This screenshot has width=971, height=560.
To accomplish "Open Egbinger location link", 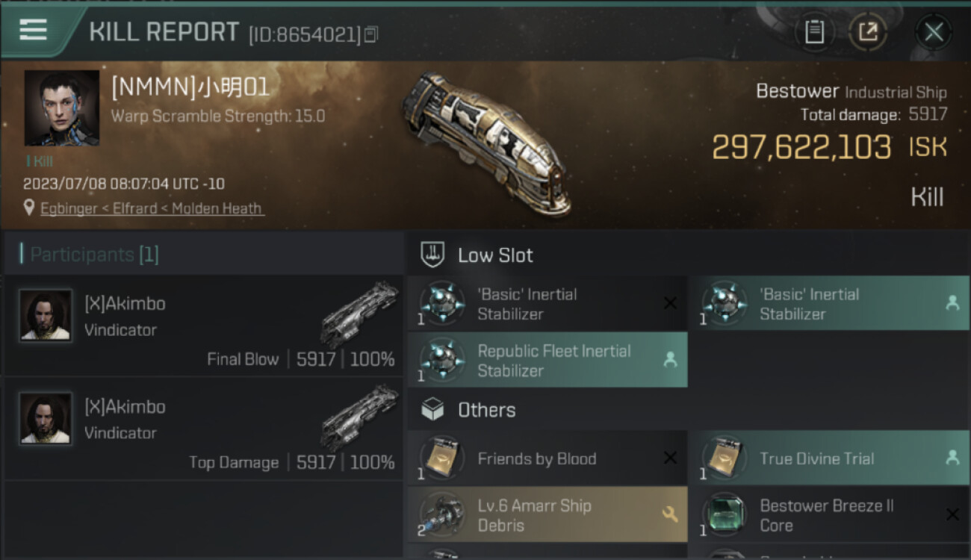I will 152,209.
